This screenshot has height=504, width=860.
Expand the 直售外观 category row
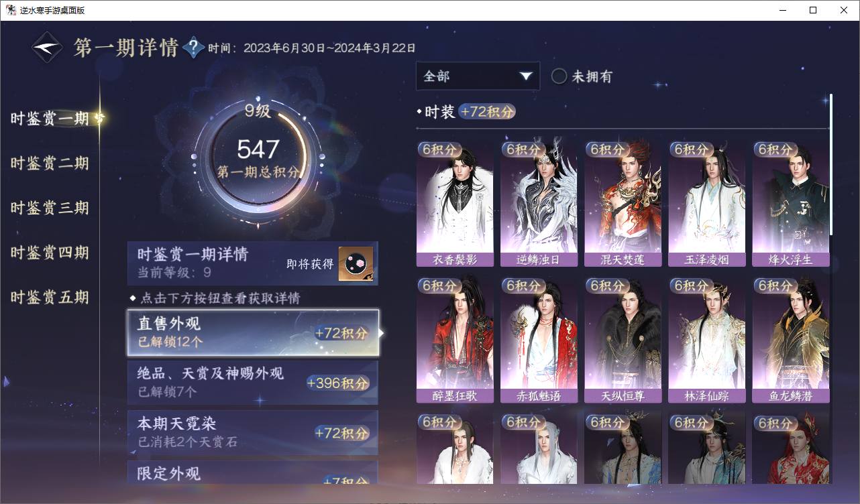point(253,333)
